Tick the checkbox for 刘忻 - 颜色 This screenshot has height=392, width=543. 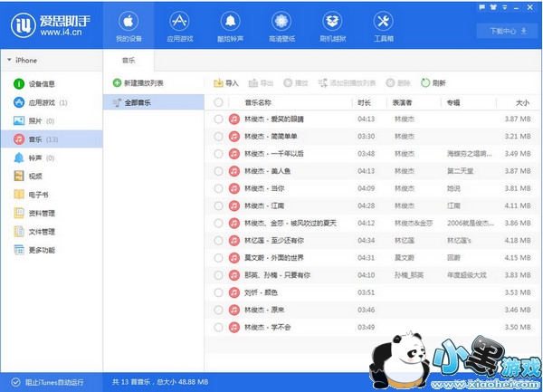[218, 292]
